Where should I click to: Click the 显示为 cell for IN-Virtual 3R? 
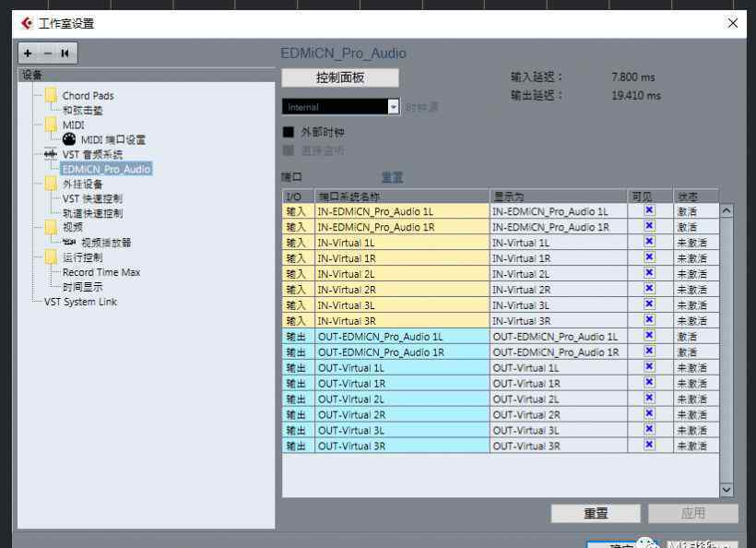tap(559, 321)
